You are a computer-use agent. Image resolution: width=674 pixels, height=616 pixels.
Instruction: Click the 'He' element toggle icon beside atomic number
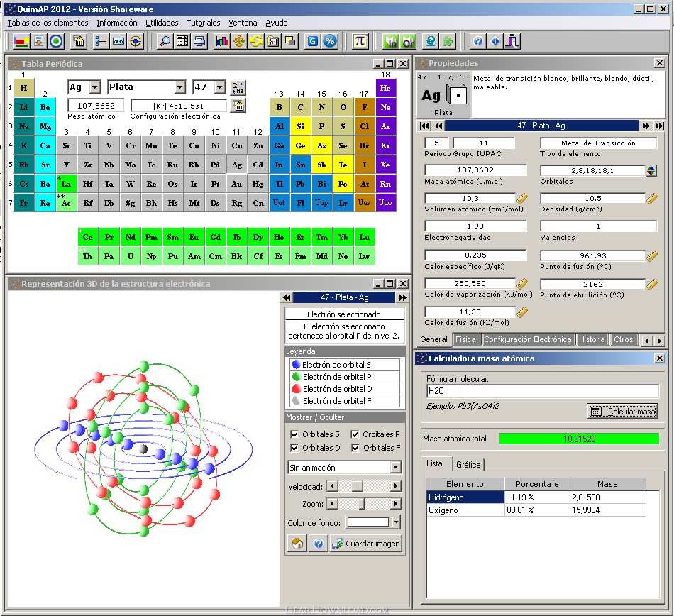click(238, 88)
